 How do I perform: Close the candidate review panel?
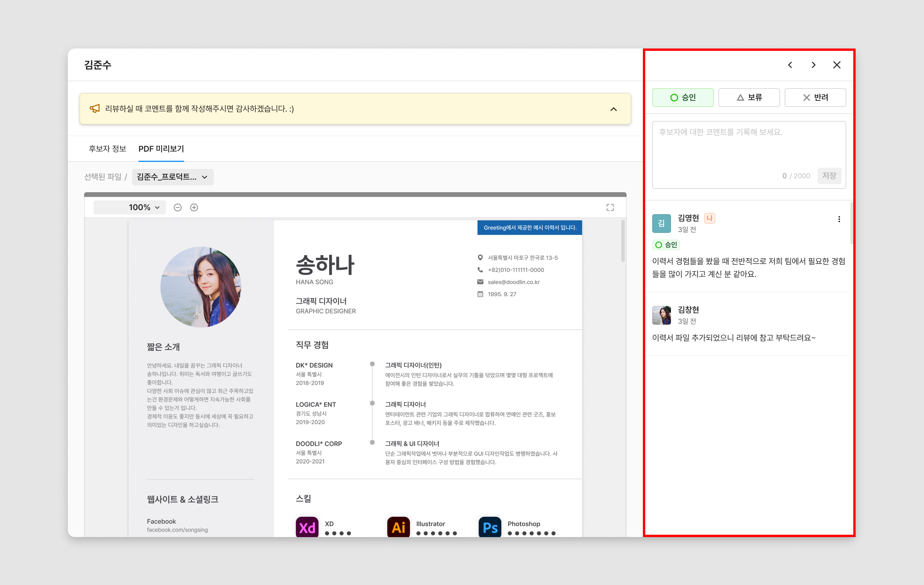click(837, 65)
